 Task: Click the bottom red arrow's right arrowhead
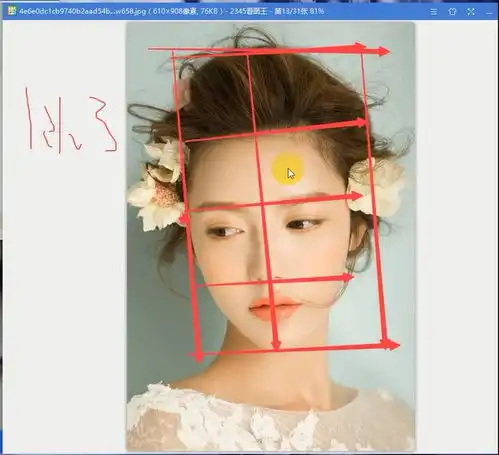391,345
